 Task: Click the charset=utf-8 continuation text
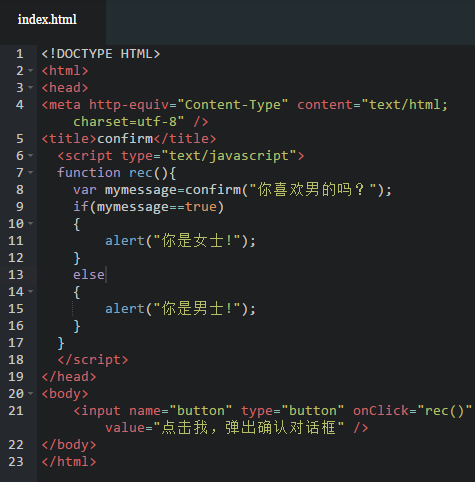tap(128, 122)
